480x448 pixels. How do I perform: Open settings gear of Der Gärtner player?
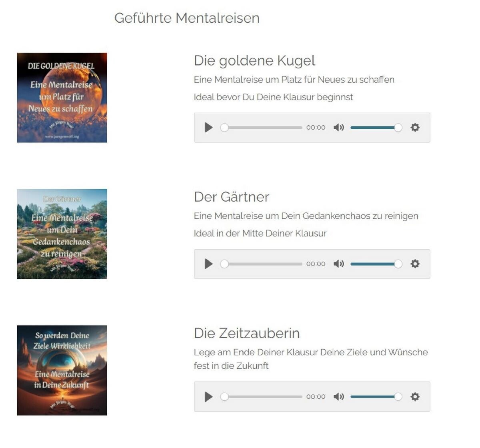tap(415, 264)
